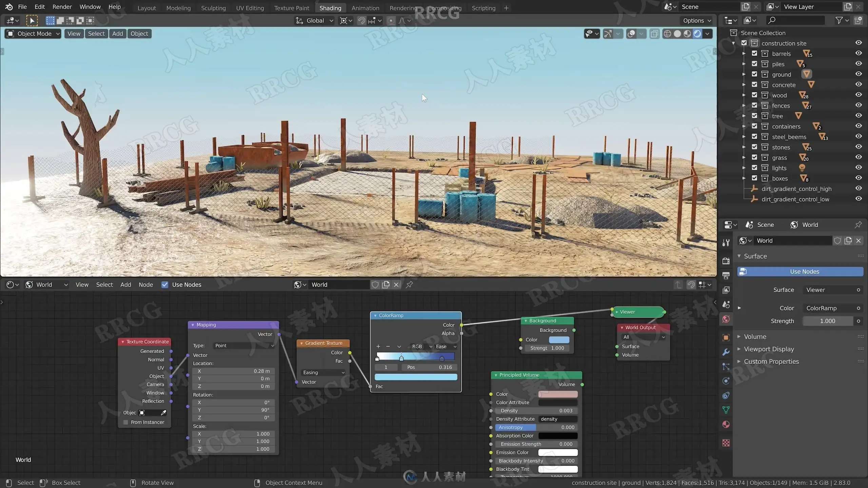Uncheck the fences collection checkbox
The image size is (868, 488).
(x=754, y=105)
